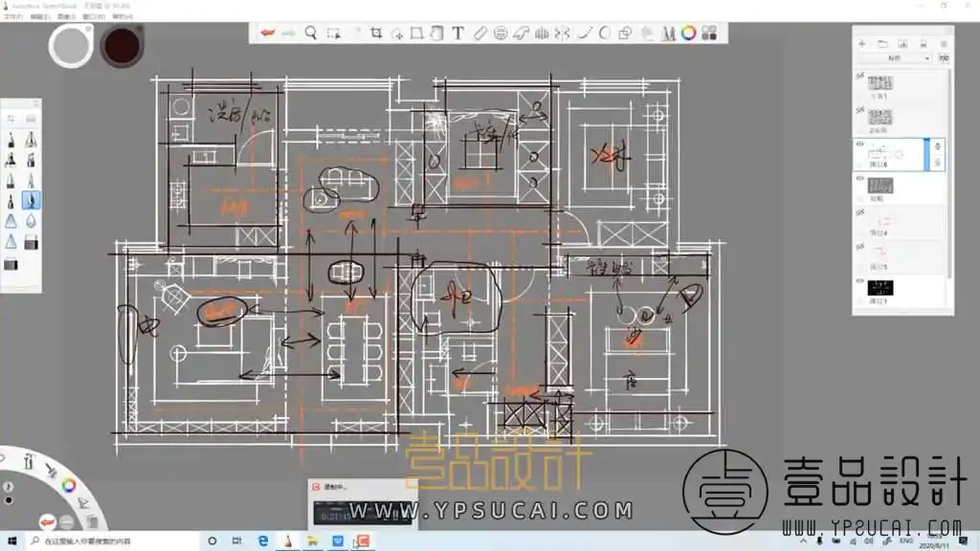Screen dimensions: 980x551
Task: Adjust the active layer's blue opacity bar
Action: pyautogui.click(x=926, y=155)
